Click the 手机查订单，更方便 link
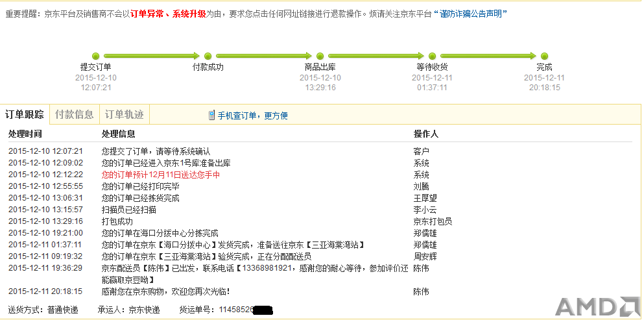 point(252,116)
